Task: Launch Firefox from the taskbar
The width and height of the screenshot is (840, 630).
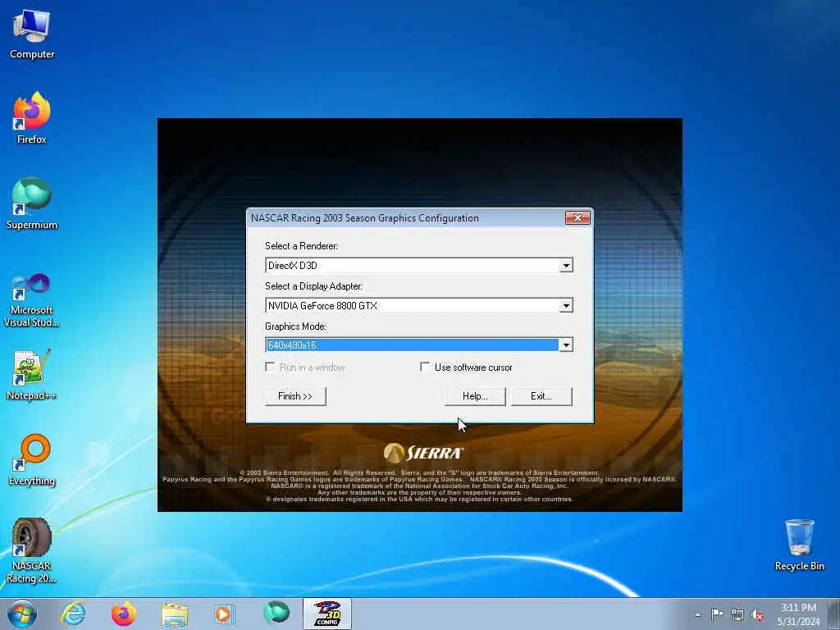Action: tap(123, 614)
